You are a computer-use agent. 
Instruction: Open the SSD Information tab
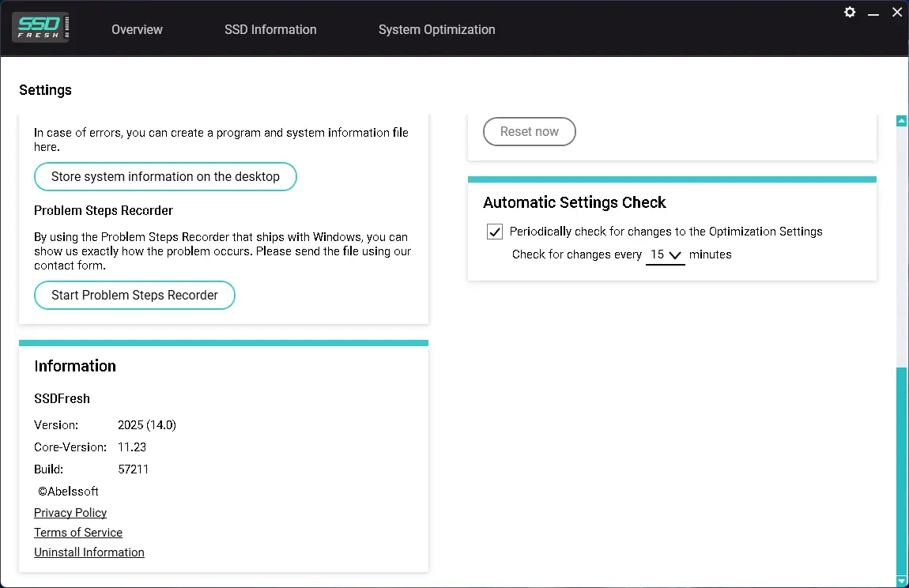tap(270, 29)
